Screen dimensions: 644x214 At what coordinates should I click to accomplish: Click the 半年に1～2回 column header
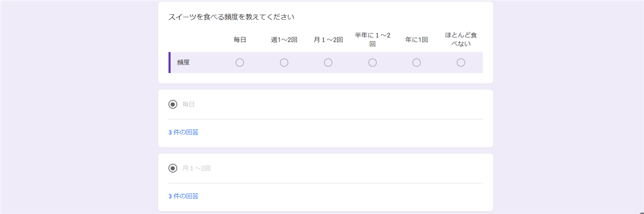pyautogui.click(x=372, y=39)
